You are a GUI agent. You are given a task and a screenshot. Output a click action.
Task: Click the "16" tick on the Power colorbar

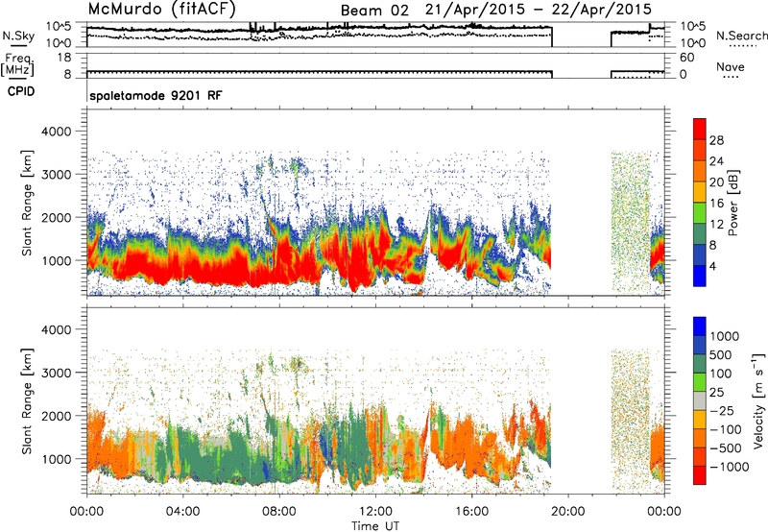pos(716,204)
